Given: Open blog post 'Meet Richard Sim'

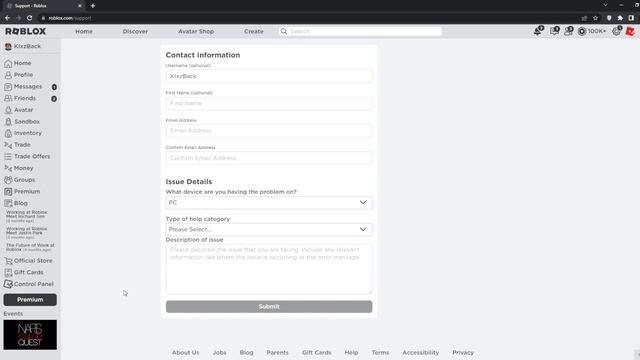Looking at the screenshot, I should point(27,216).
